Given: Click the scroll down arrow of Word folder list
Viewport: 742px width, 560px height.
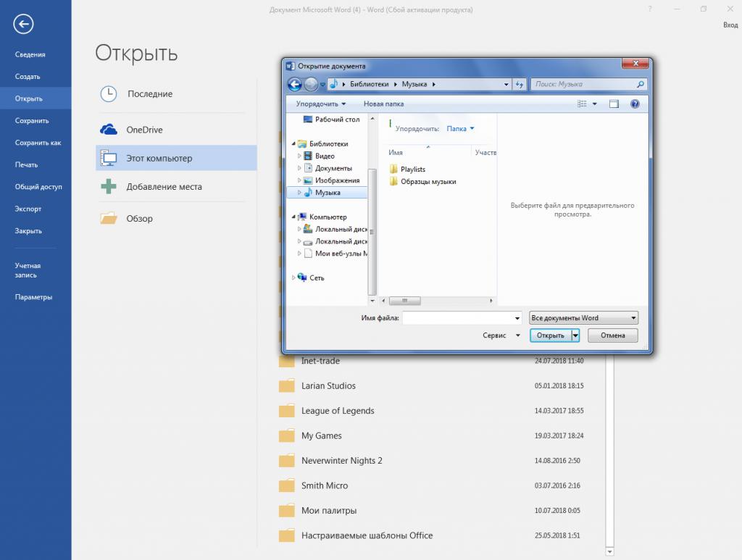Looking at the screenshot, I should click(x=609, y=551).
